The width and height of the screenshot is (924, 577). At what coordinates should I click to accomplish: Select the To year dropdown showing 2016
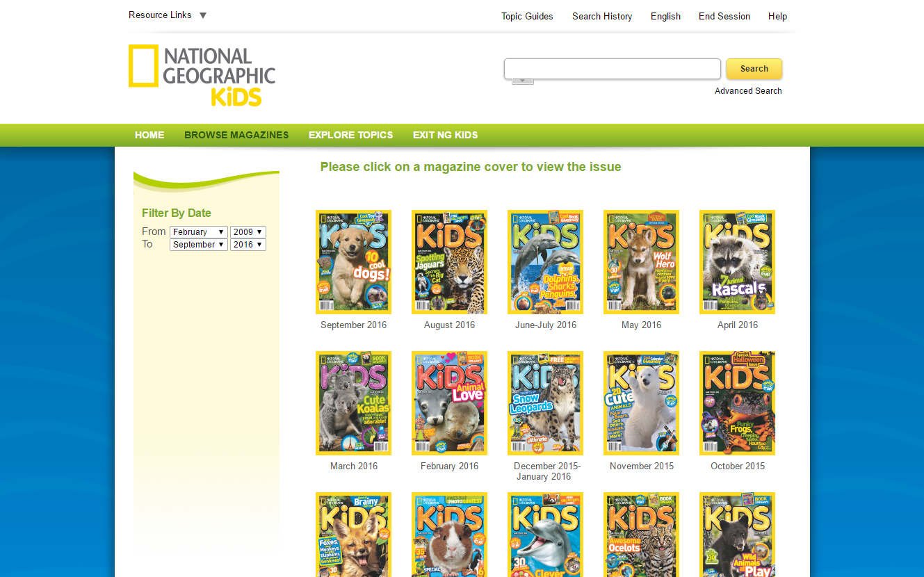point(248,245)
